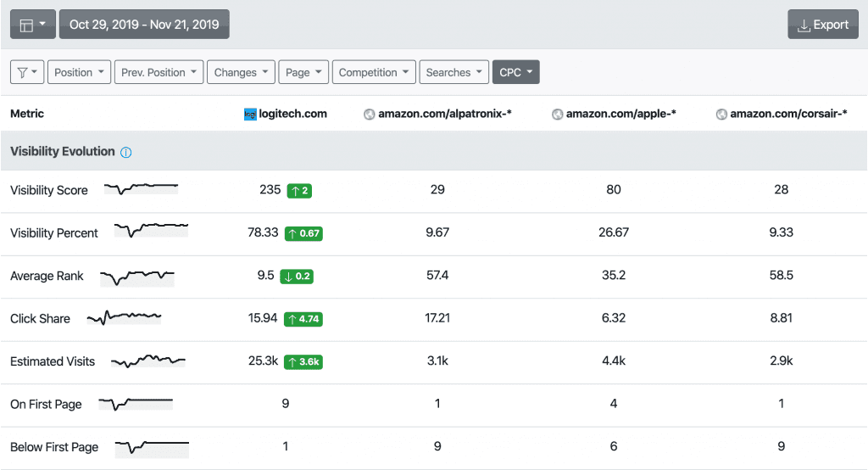Select the logitech.com column header

click(286, 114)
